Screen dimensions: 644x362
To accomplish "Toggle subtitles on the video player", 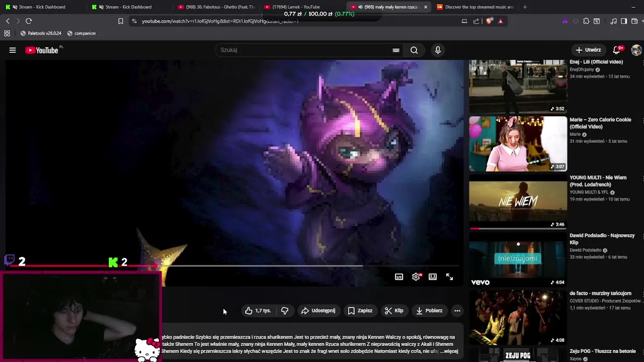I will (x=399, y=277).
